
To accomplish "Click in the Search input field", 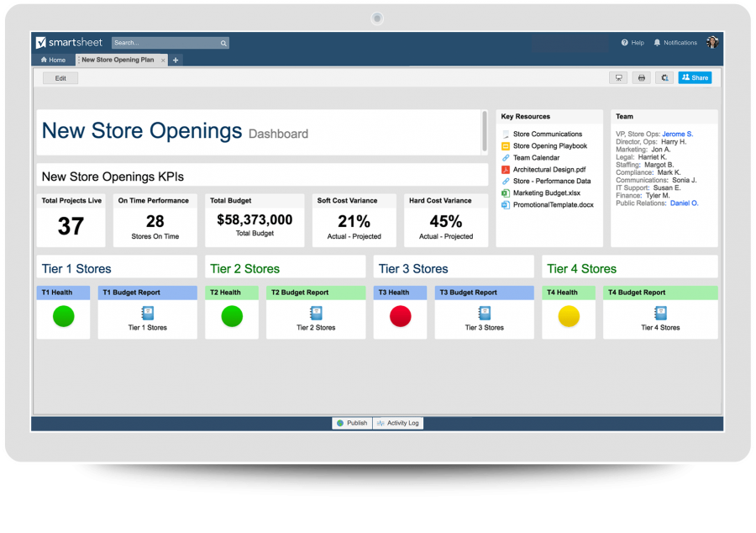I will tap(164, 43).
